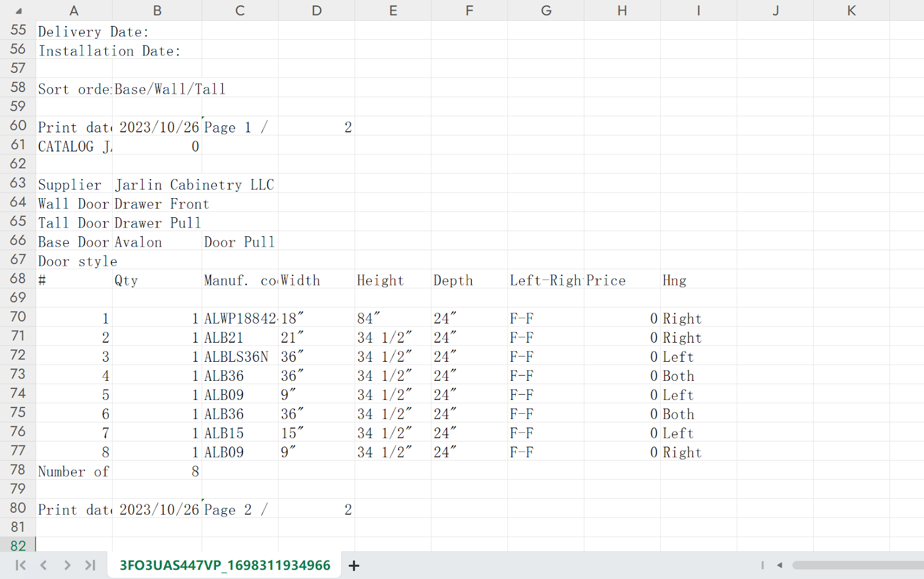Viewport: 924px width, 579px height.
Task: Click the tab bar splitter handle
Action: click(x=762, y=565)
